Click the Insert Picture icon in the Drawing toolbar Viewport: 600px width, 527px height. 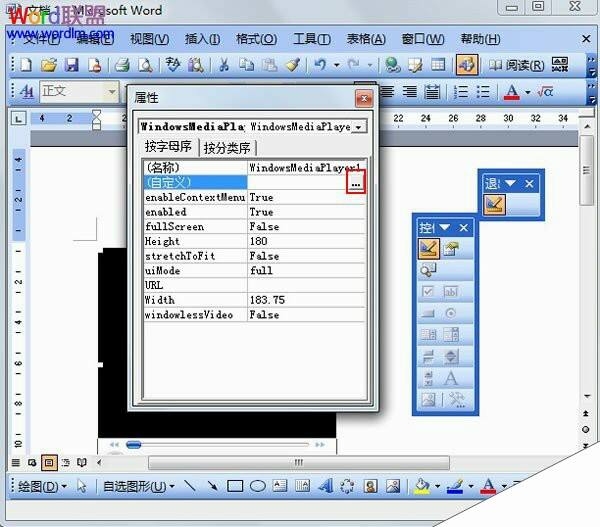393,486
